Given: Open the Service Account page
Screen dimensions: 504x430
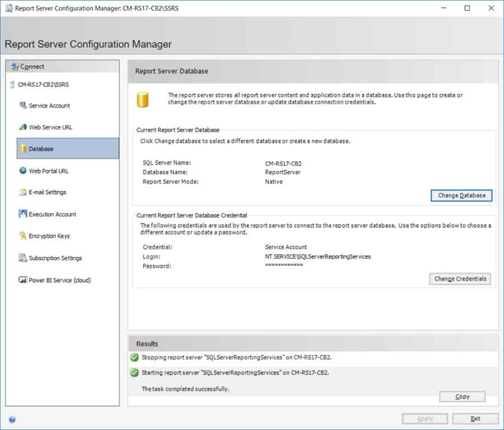Looking at the screenshot, I should pyautogui.click(x=49, y=105).
